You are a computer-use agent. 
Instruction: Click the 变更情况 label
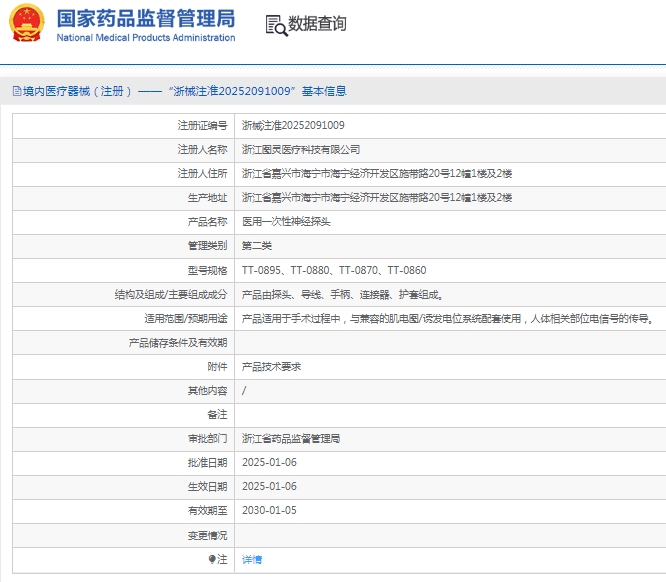pyautogui.click(x=208, y=535)
